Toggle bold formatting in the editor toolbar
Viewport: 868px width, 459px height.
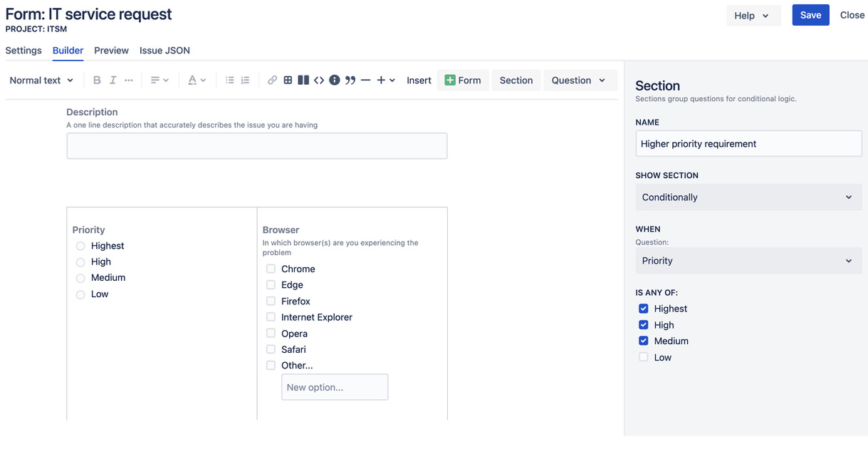(97, 80)
